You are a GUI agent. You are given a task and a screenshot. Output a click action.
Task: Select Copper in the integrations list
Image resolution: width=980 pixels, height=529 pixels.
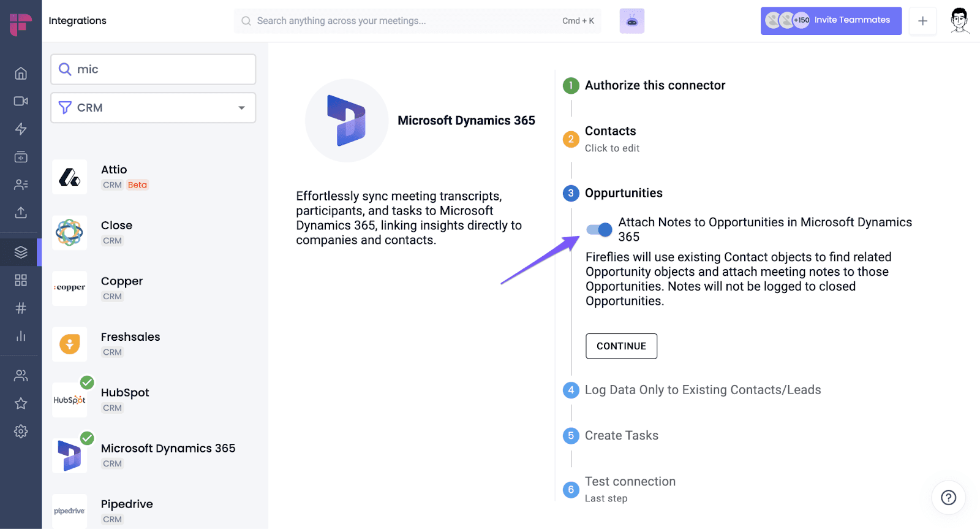click(153, 288)
